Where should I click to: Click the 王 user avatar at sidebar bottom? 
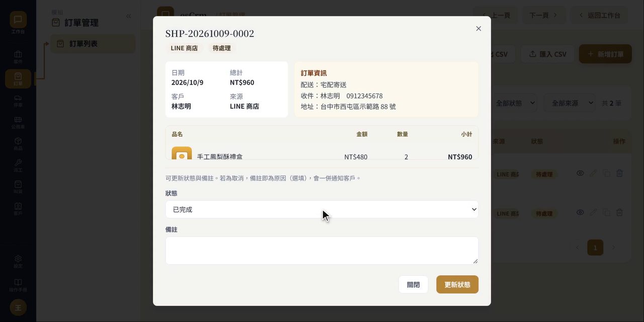click(x=18, y=307)
